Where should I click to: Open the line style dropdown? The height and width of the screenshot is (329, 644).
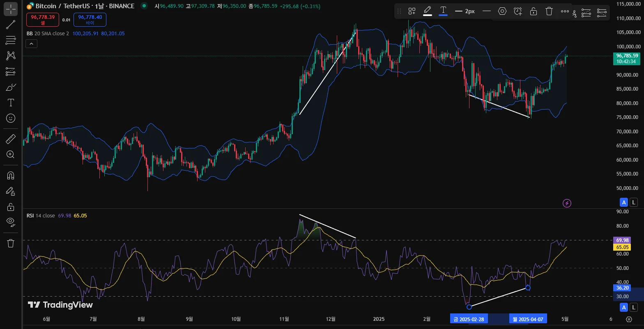486,11
